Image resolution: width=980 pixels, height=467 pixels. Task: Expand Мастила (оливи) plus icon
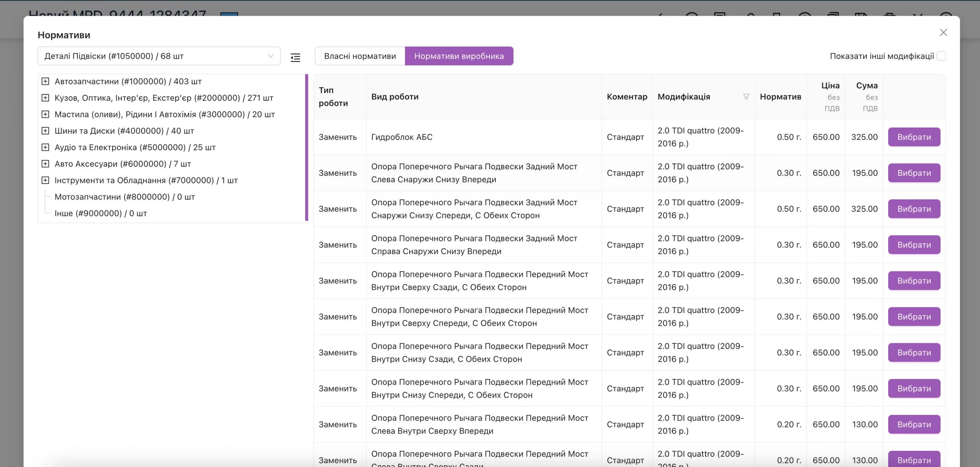tap(45, 114)
